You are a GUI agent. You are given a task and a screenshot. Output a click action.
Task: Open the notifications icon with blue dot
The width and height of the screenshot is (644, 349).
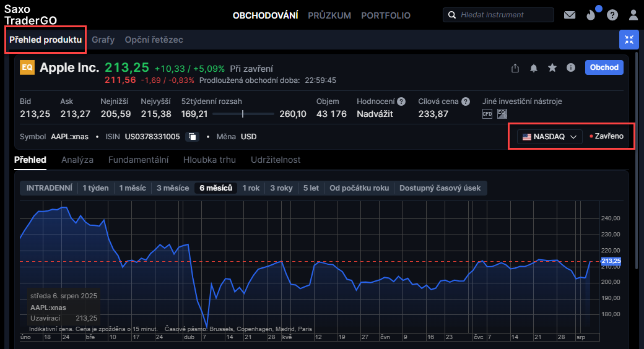591,15
